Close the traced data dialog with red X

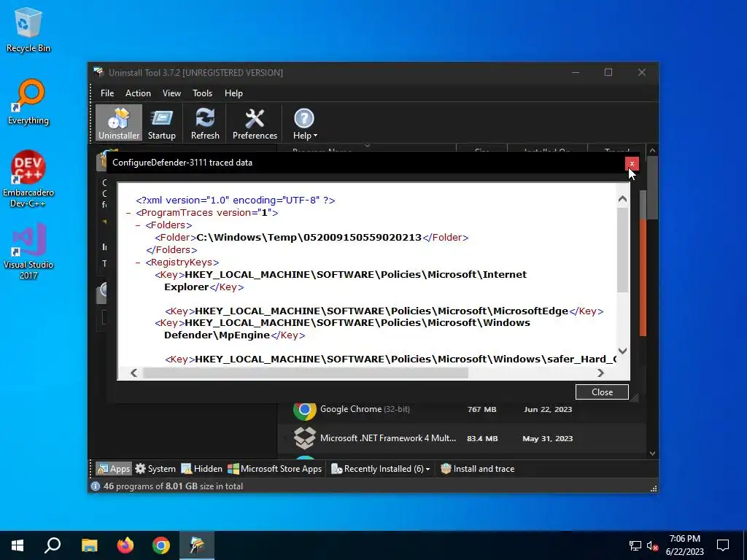[x=632, y=164]
